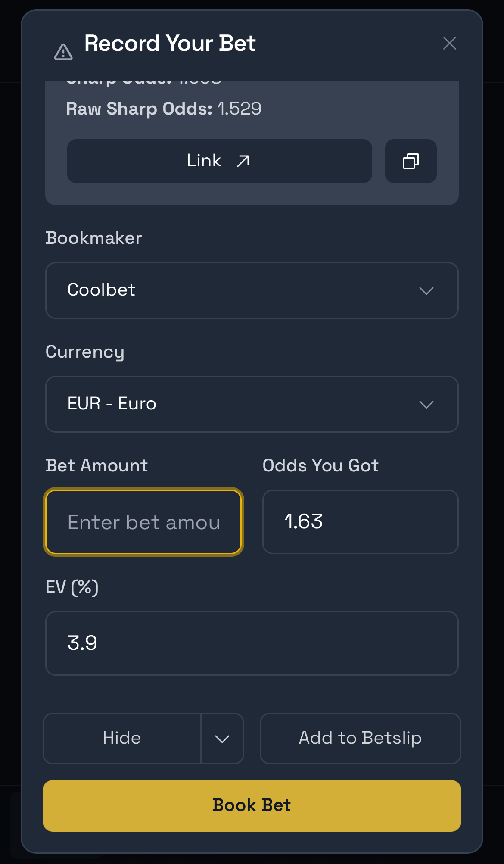Click the Odds You Got field with 1.63

tap(360, 522)
